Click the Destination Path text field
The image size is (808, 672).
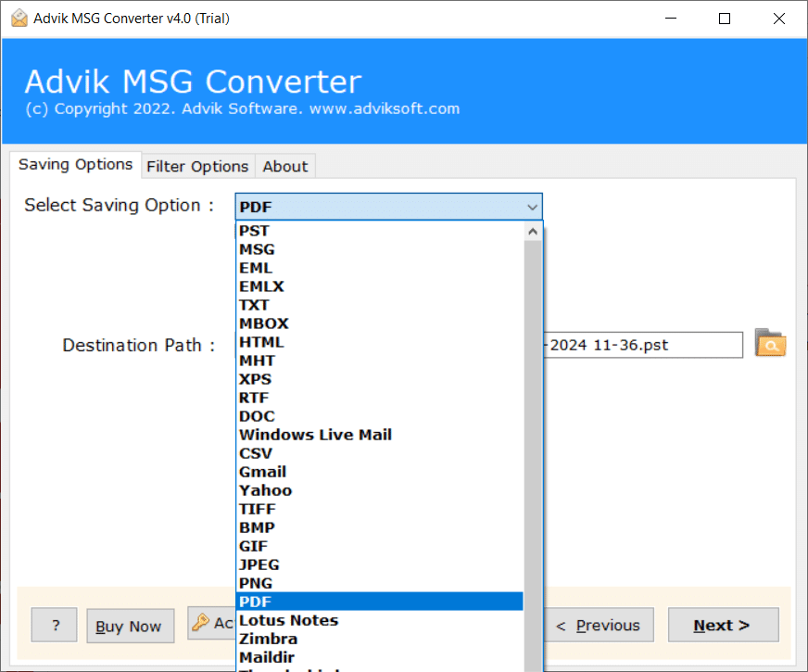pyautogui.click(x=643, y=345)
